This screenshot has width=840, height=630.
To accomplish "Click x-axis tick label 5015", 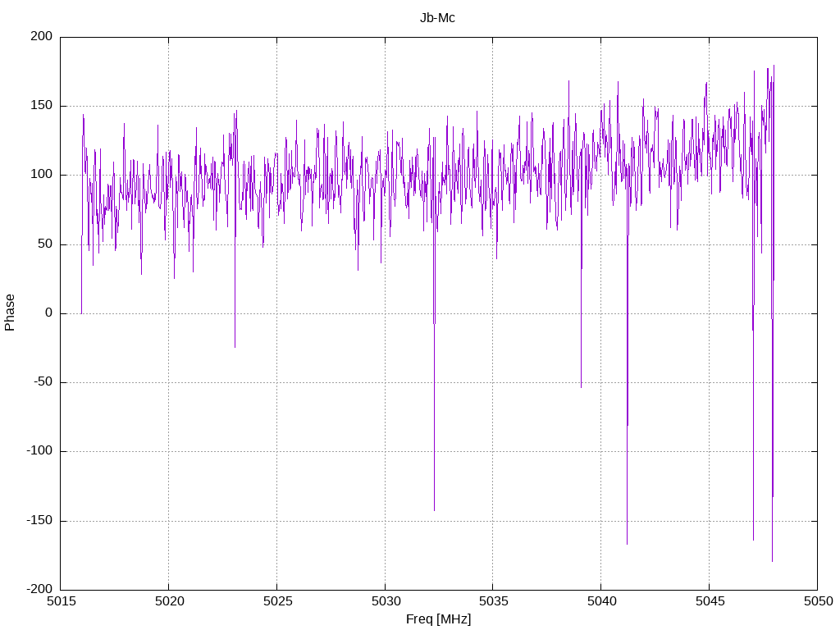I will point(61,601).
